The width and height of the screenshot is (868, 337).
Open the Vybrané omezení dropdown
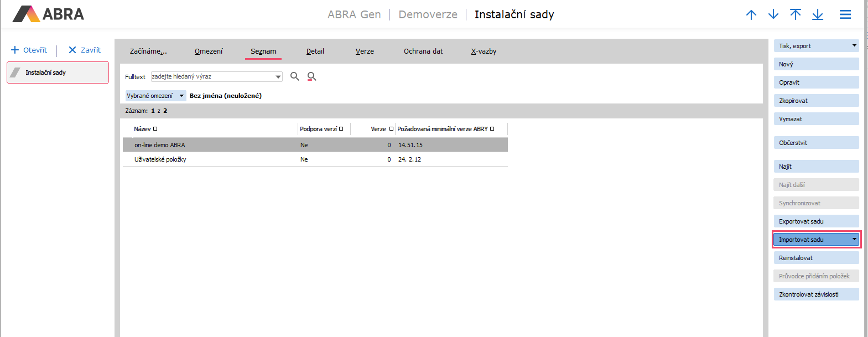tap(156, 96)
